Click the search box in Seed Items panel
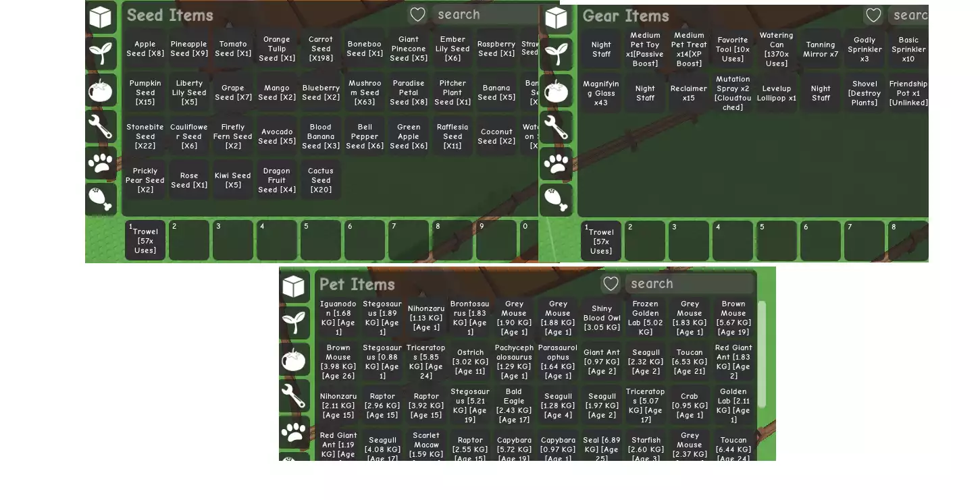 point(486,15)
